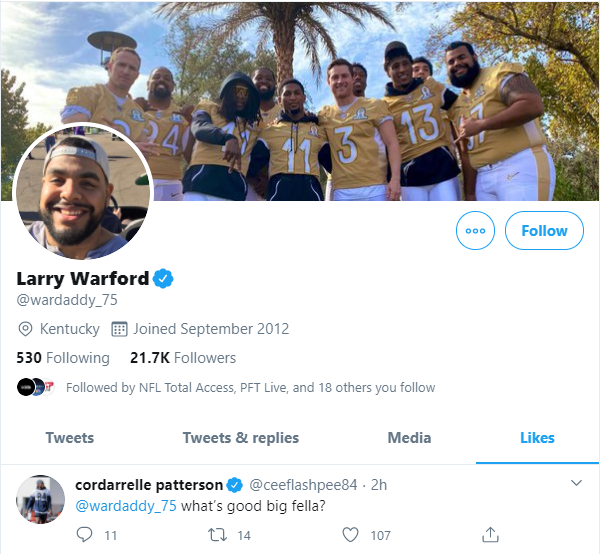Image resolution: width=600 pixels, height=554 pixels.
Task: Like the tweet with heart icon
Action: pyautogui.click(x=350, y=535)
